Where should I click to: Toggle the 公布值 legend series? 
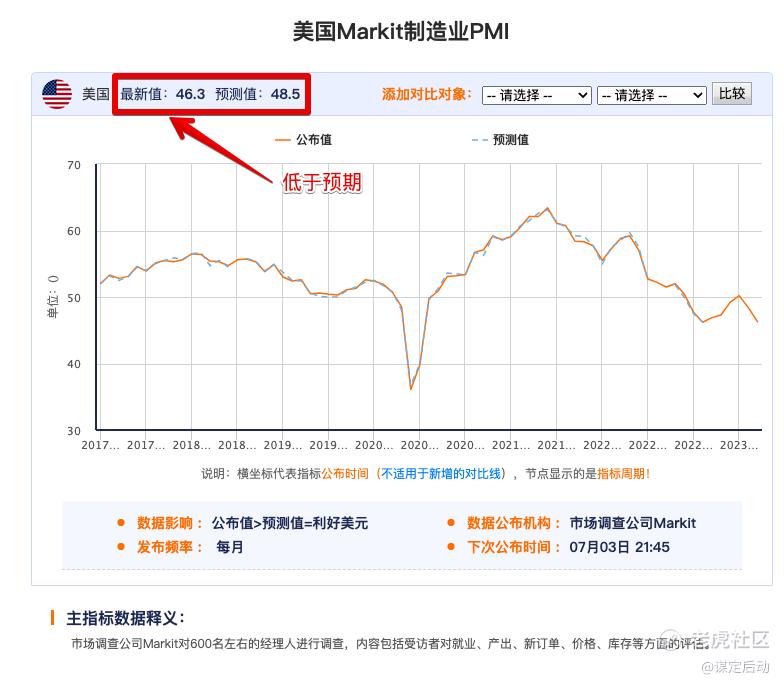point(303,140)
